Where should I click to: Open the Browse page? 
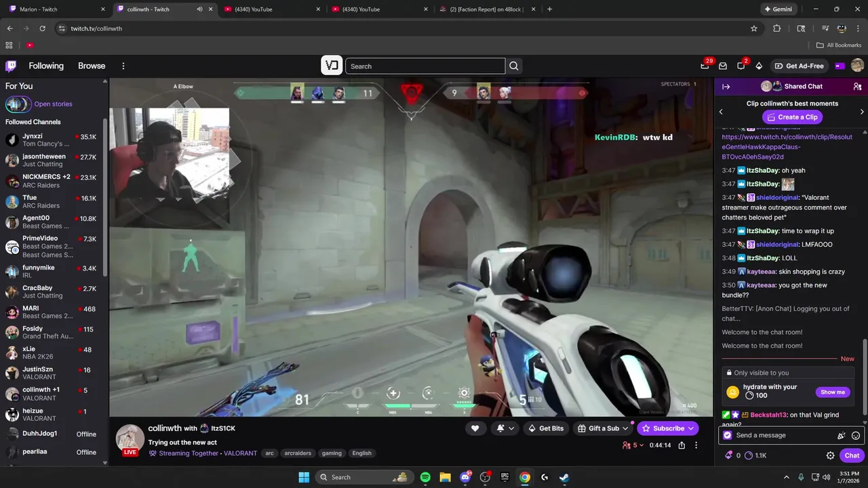click(92, 66)
